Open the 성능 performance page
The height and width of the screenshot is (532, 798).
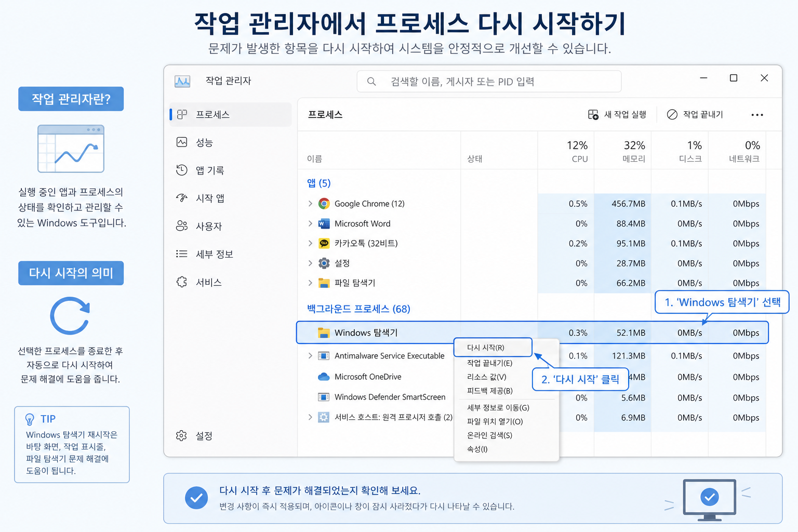[231, 142]
